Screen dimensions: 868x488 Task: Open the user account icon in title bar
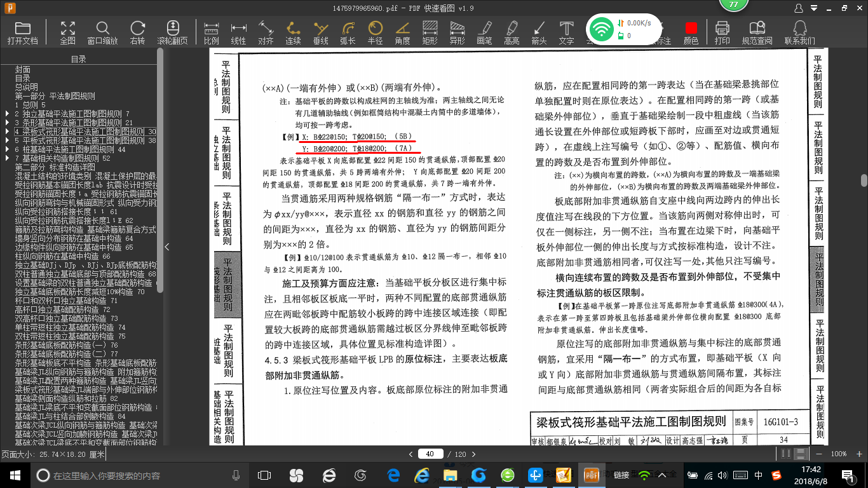point(799,8)
